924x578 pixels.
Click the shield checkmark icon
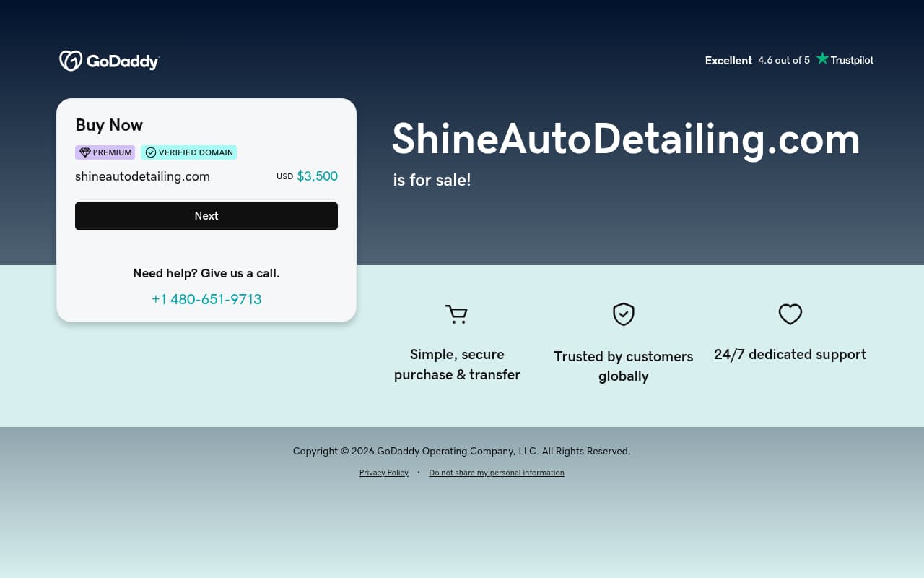click(623, 314)
